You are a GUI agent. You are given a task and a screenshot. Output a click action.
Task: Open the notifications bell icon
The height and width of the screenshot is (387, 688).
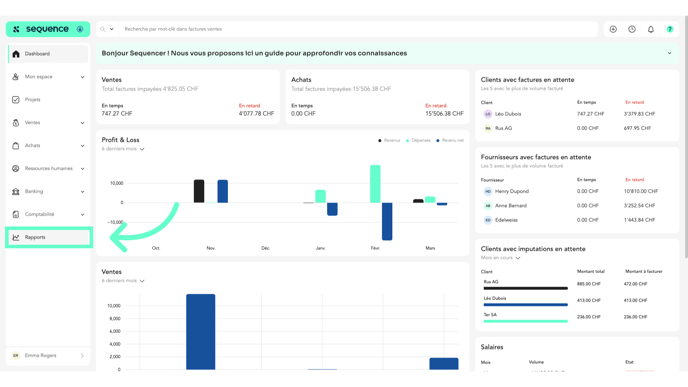pos(651,29)
